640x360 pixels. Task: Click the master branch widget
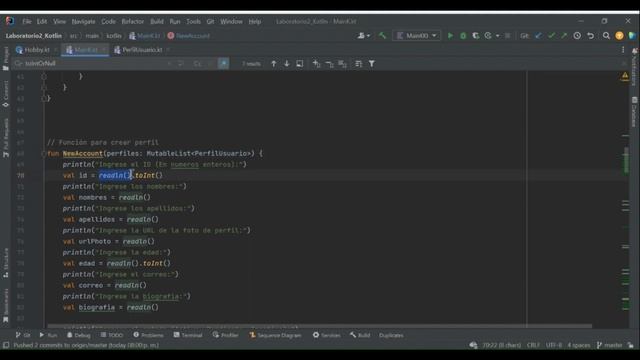(x=609, y=345)
